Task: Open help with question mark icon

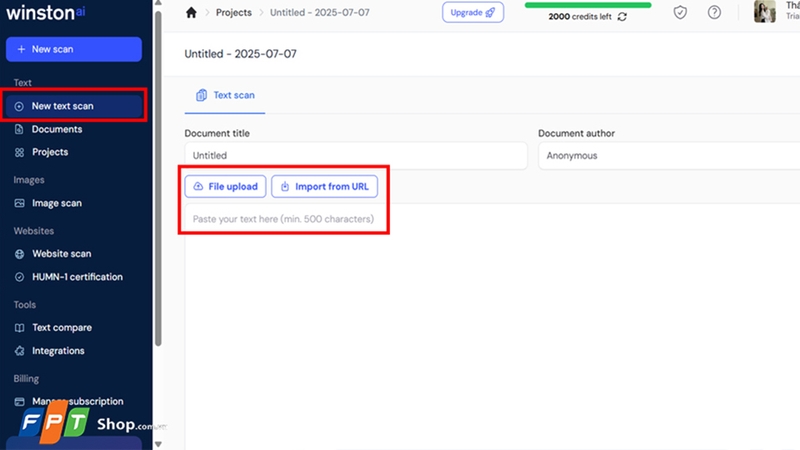Action: pos(714,12)
